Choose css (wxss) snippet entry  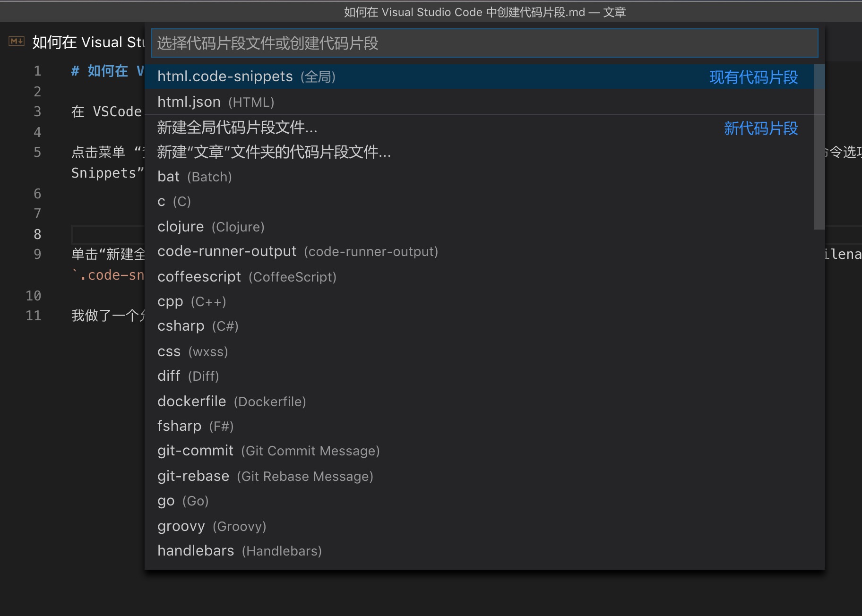(192, 351)
